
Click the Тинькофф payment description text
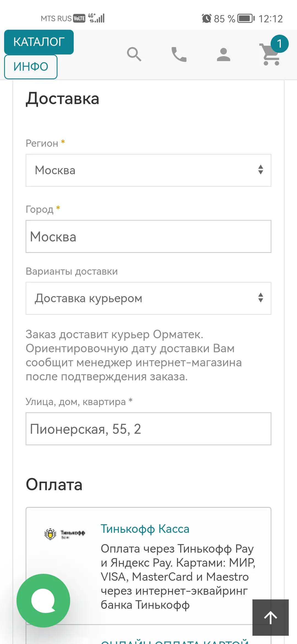(177, 577)
